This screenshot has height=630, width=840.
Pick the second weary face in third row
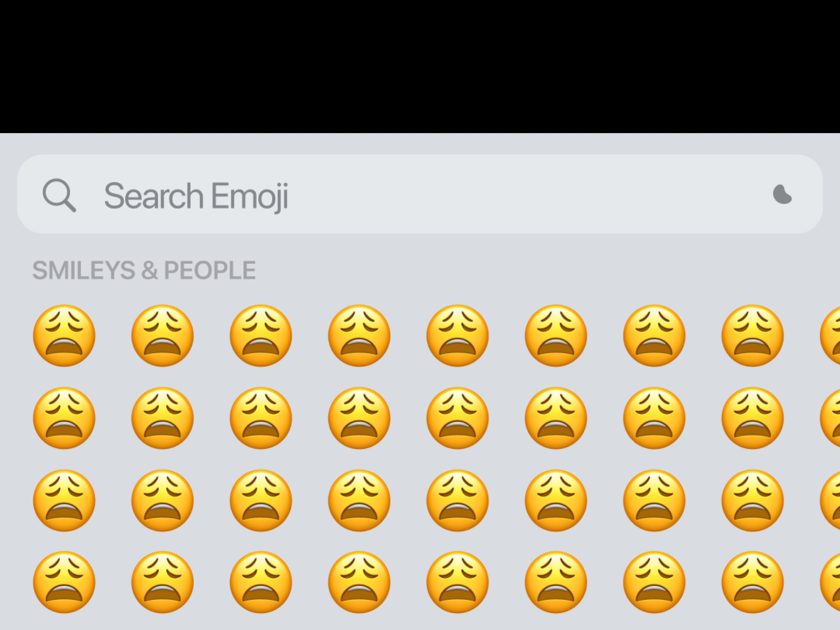tap(162, 501)
